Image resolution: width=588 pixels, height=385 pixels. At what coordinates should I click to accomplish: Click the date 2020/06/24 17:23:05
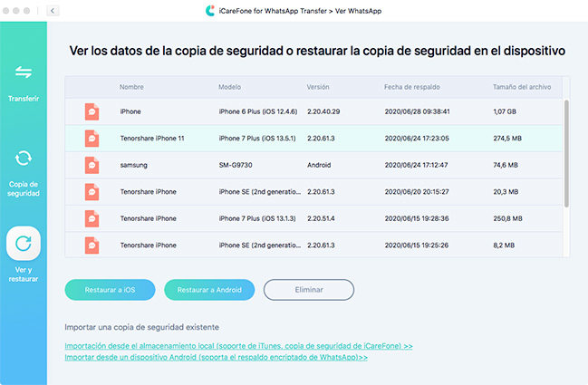coord(417,139)
